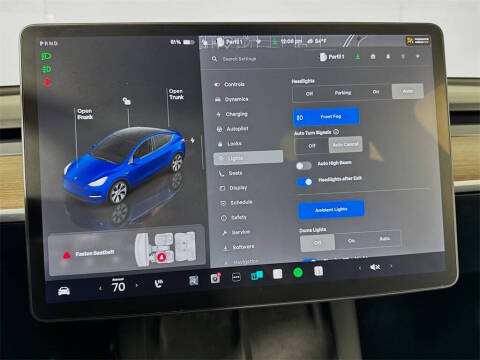Tap the Perfil 1 profile in the top status bar
The height and width of the screenshot is (360, 480).
point(231,42)
